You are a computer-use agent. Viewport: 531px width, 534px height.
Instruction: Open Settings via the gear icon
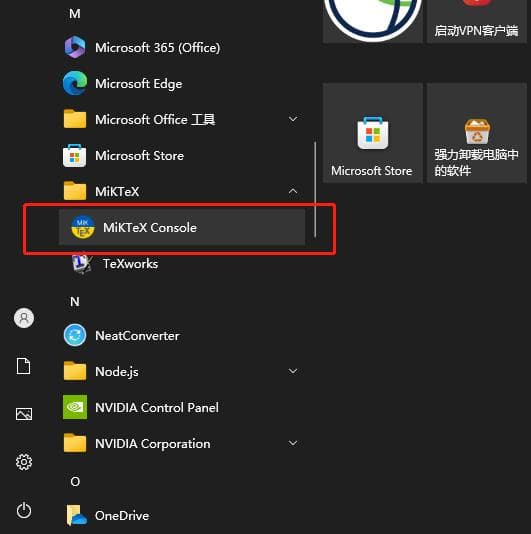tap(24, 462)
